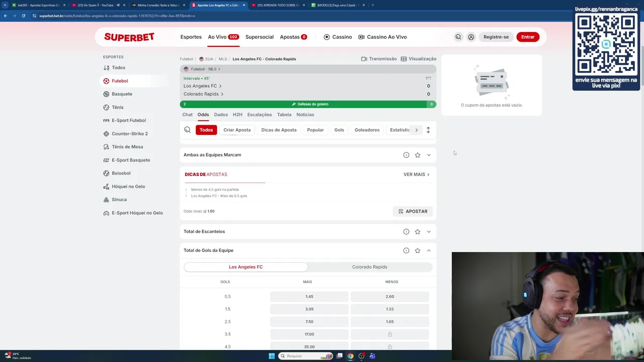Click the Visualização pitch view icon
Viewport: 644px width, 362px height.
pyautogui.click(x=404, y=59)
